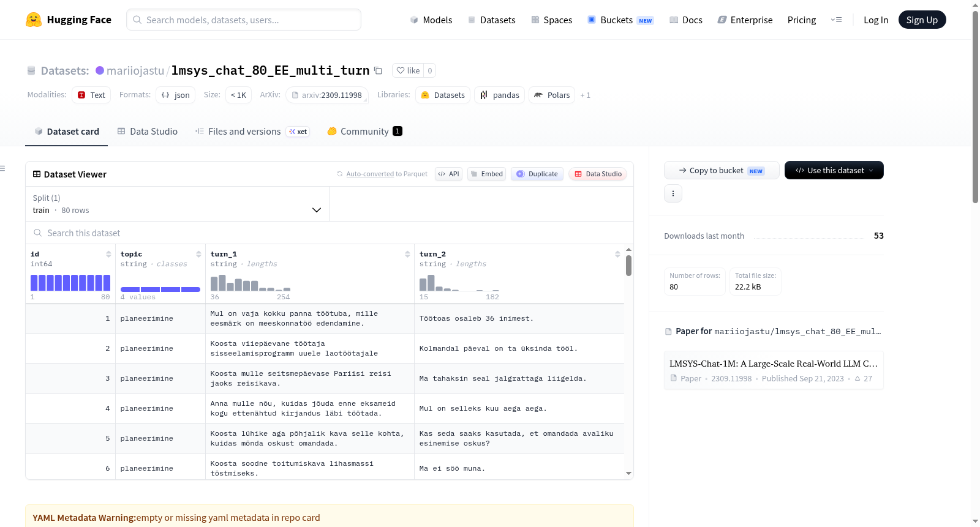Sort by the topic column

tap(198, 254)
